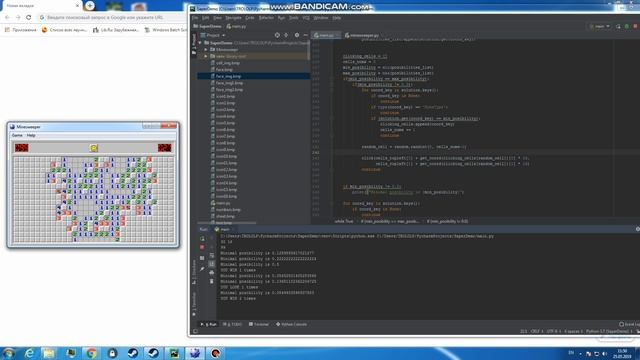640x360 pixels.
Task: Stop the running process with red button
Action: (x=202, y=247)
